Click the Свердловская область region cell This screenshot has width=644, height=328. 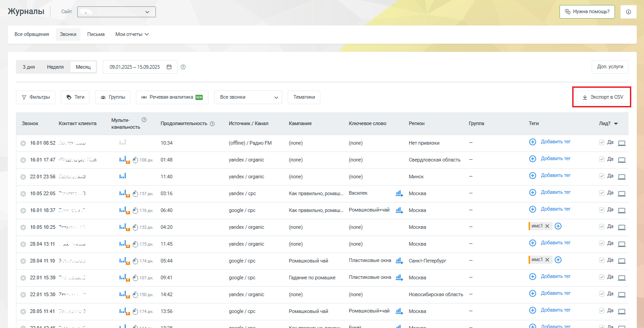pos(434,160)
